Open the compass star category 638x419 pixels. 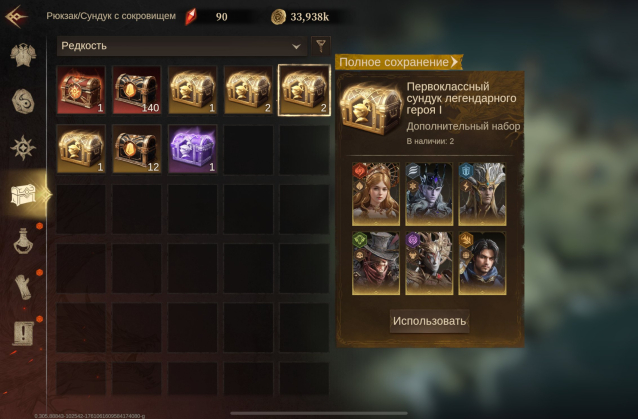pyautogui.click(x=23, y=148)
